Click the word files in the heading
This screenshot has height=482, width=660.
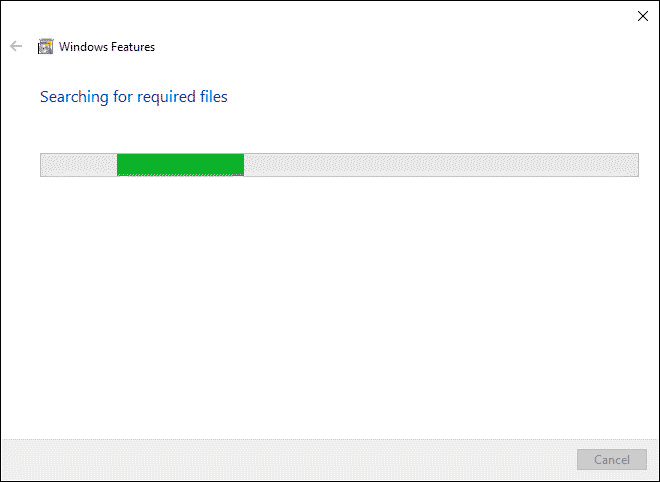[x=214, y=96]
